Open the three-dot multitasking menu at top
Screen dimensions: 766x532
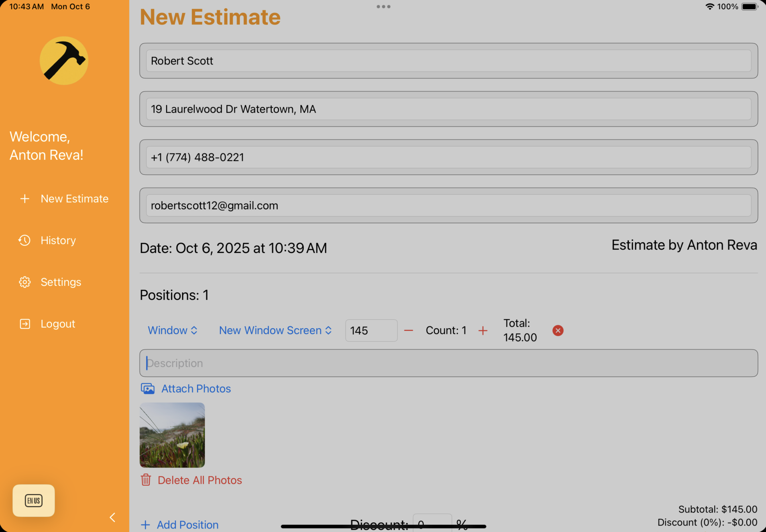click(x=383, y=7)
